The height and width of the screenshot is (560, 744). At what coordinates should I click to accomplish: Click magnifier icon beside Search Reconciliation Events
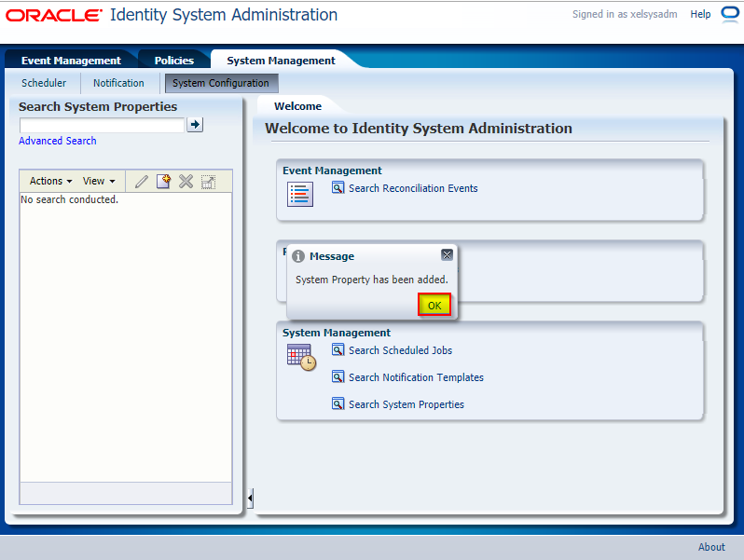click(x=338, y=188)
